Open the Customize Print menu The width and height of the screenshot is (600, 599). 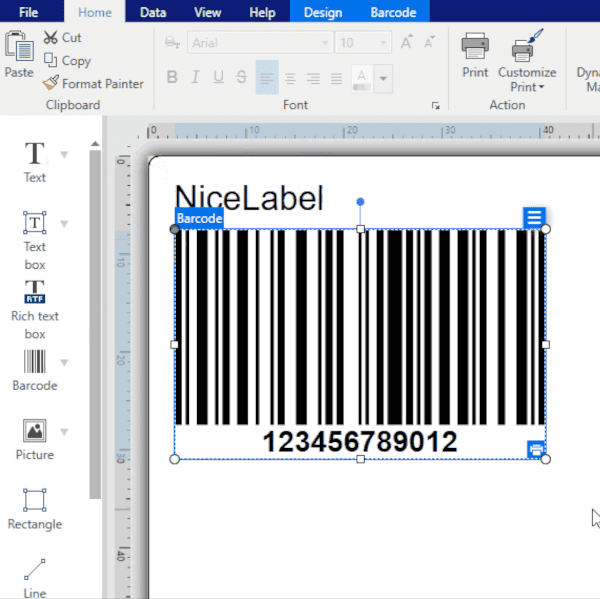[x=527, y=61]
